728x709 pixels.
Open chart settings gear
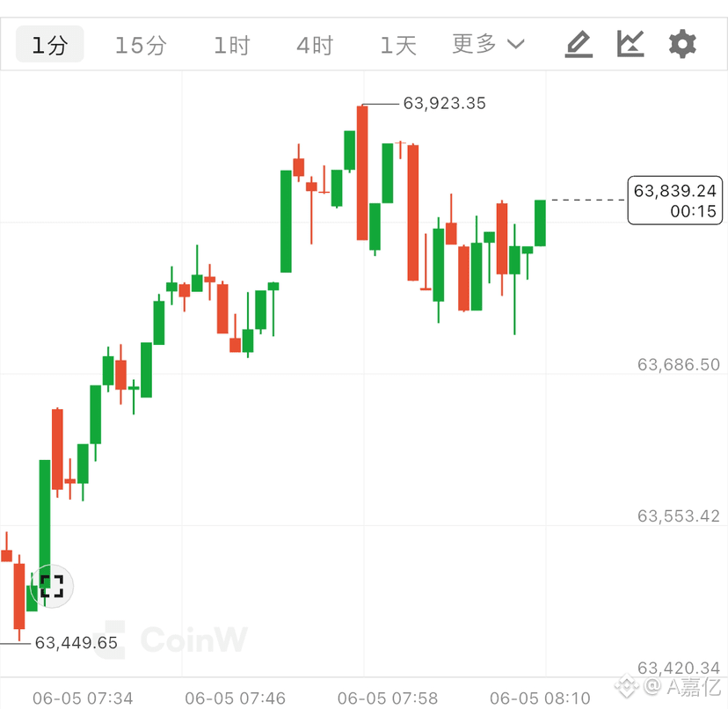click(682, 44)
